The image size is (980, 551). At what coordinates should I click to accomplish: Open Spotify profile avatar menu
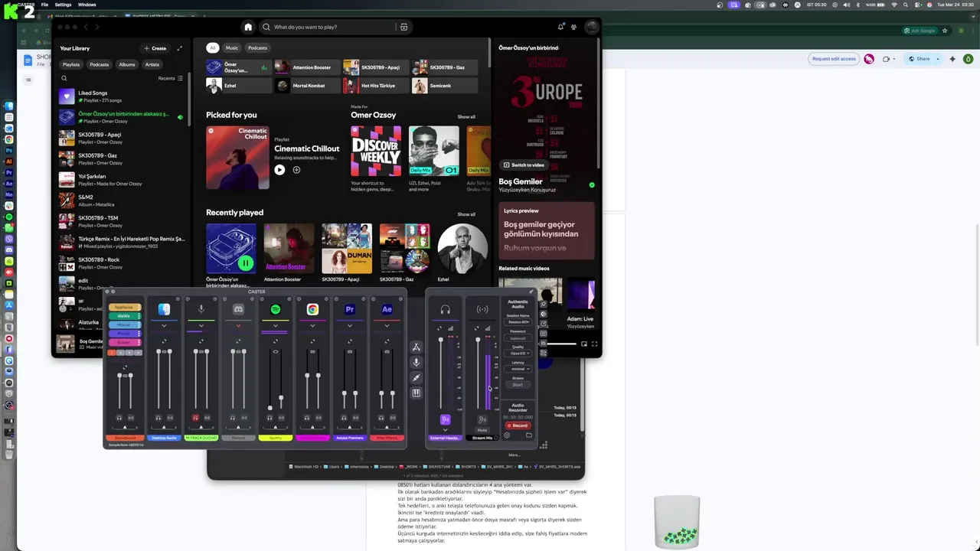(591, 27)
